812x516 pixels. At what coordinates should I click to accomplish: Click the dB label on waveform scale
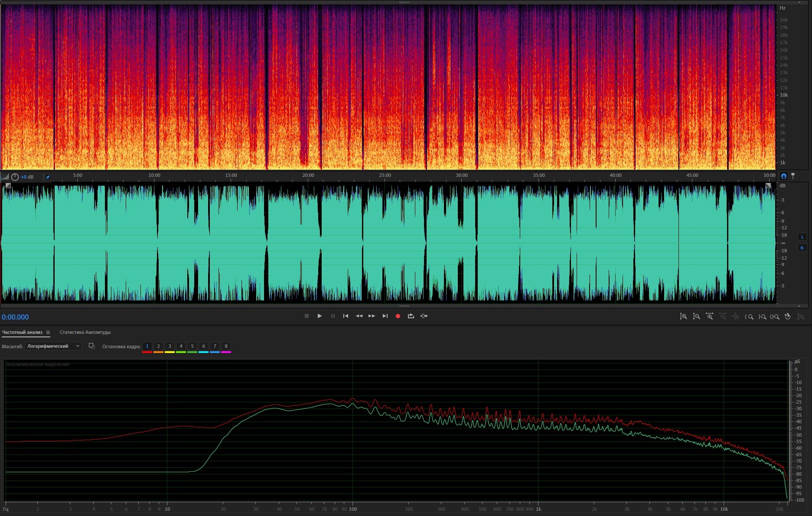tap(783, 186)
